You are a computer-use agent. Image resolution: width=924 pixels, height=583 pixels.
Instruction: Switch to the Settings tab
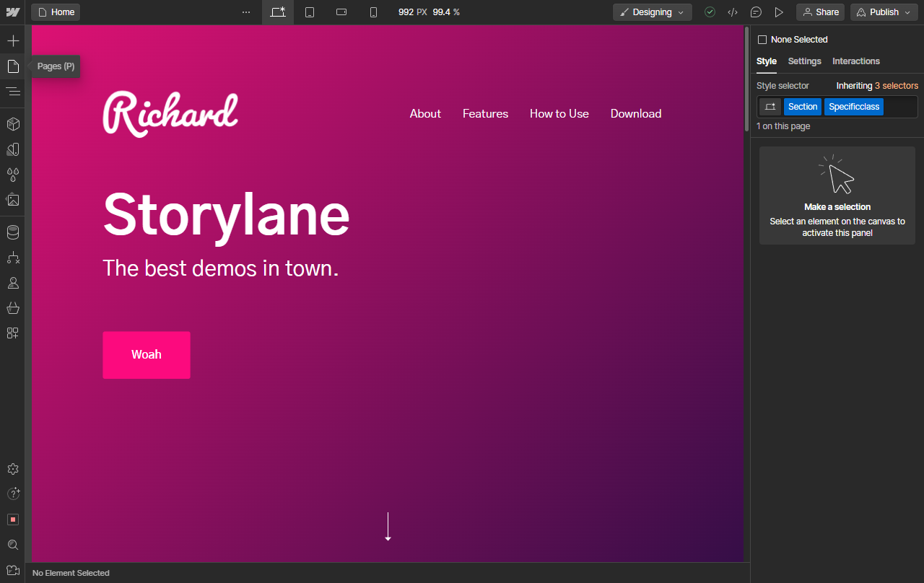point(805,61)
